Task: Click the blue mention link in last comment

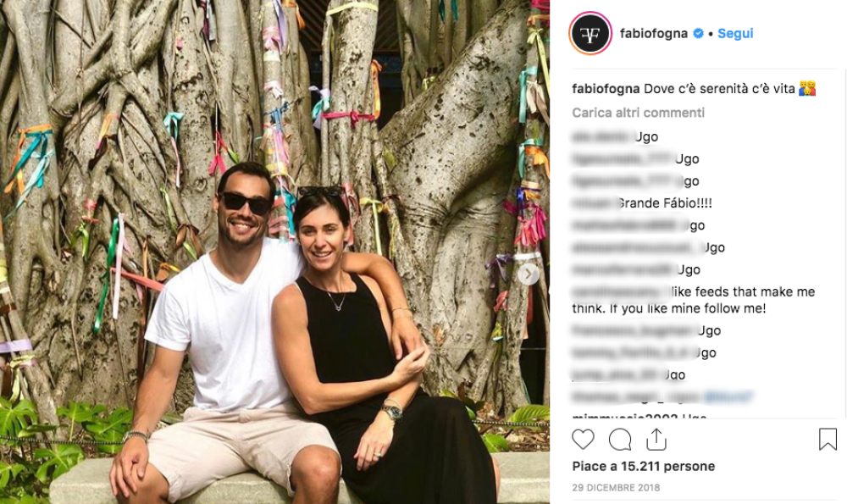Action: (728, 397)
